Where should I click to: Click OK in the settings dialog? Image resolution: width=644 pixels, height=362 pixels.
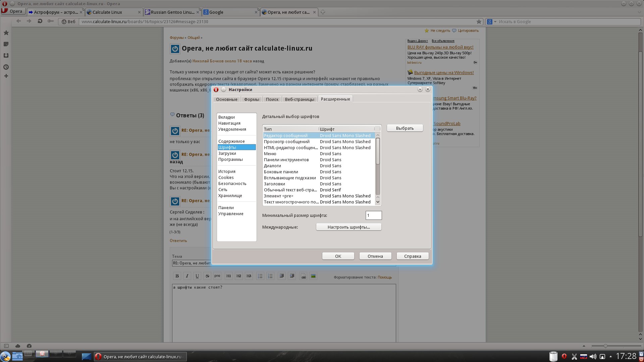tap(338, 256)
